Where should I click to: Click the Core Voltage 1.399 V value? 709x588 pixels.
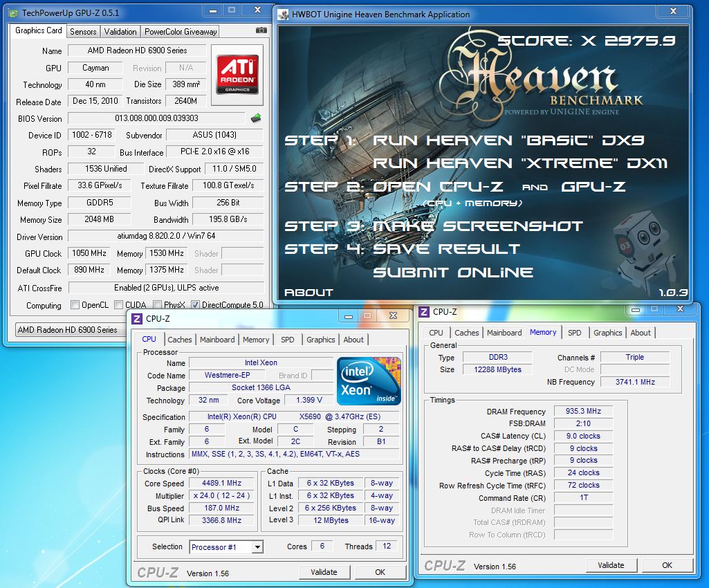(x=309, y=400)
